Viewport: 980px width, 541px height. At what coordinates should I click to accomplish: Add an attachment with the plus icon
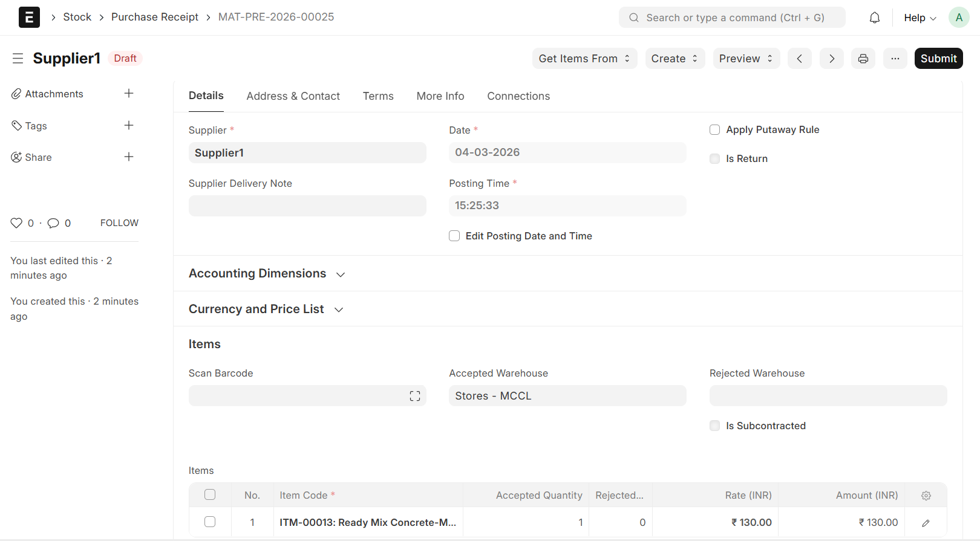[x=128, y=94]
